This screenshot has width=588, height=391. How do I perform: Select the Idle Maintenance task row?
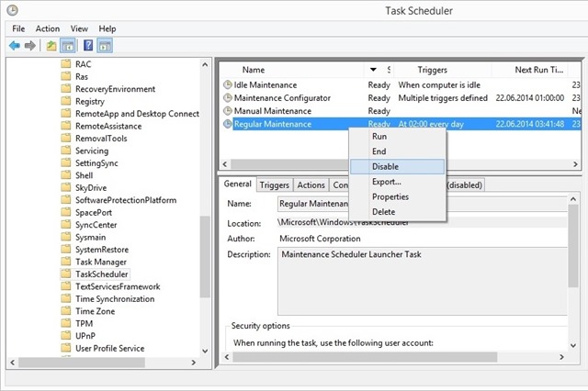(x=401, y=85)
